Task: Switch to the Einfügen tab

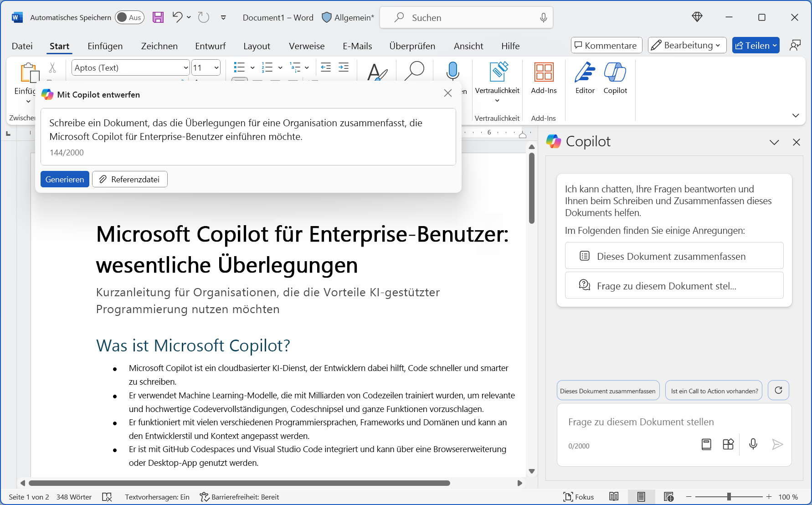Action: pyautogui.click(x=105, y=46)
